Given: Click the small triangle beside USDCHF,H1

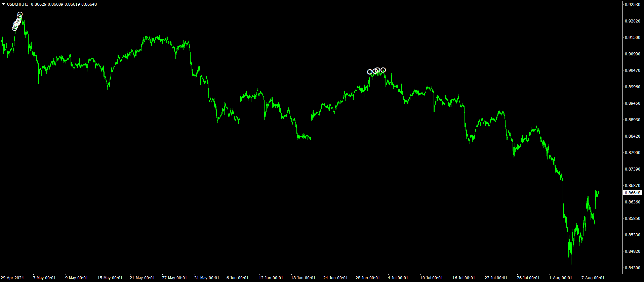Looking at the screenshot, I should [x=3, y=4].
